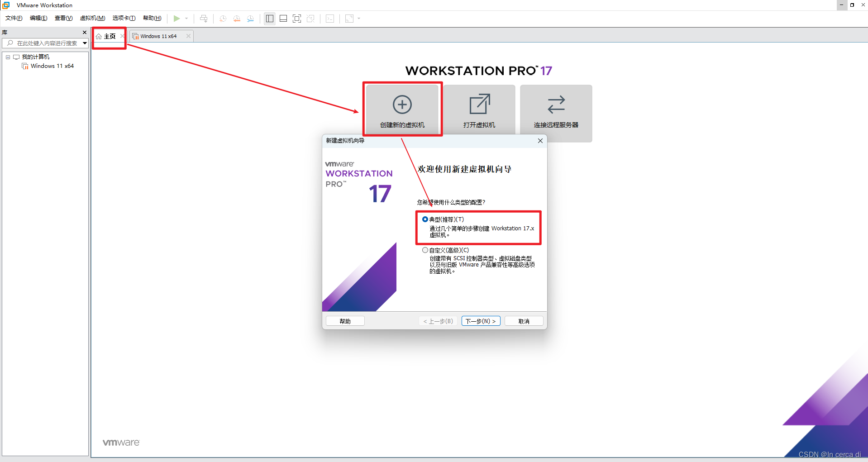The image size is (868, 462).
Task: Click the 您希望使用什么类型的配置? label
Action: (x=451, y=202)
